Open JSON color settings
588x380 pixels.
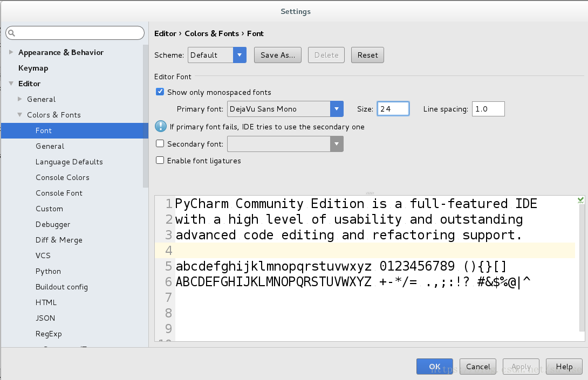point(45,318)
